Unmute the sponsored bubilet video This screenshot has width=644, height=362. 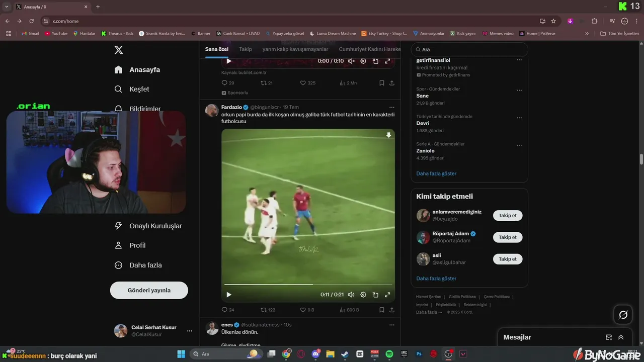[x=351, y=61]
